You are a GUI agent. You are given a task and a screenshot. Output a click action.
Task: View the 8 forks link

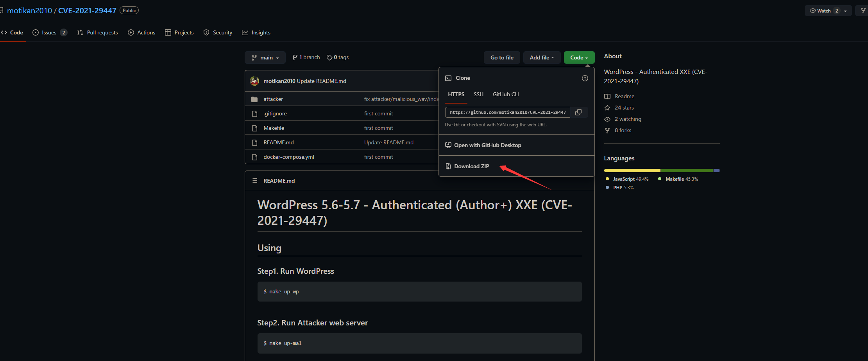623,130
